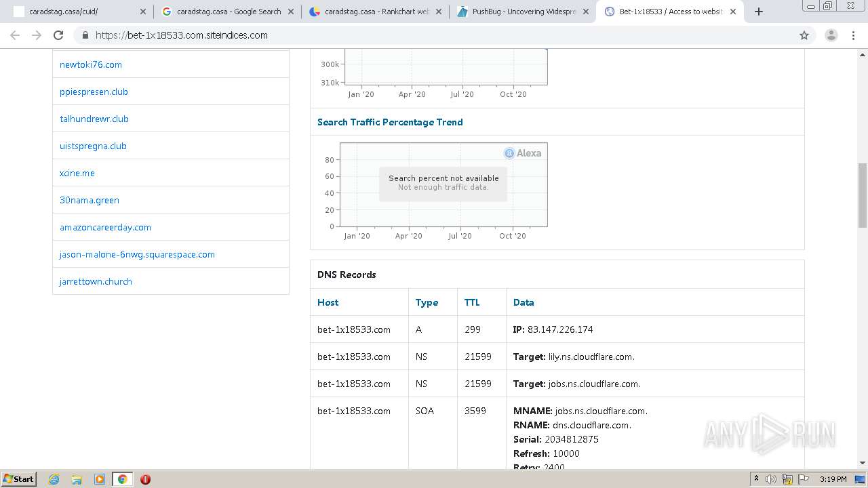Open the volume speaker tray icon
Viewport: 868px width, 488px height.
(771, 479)
